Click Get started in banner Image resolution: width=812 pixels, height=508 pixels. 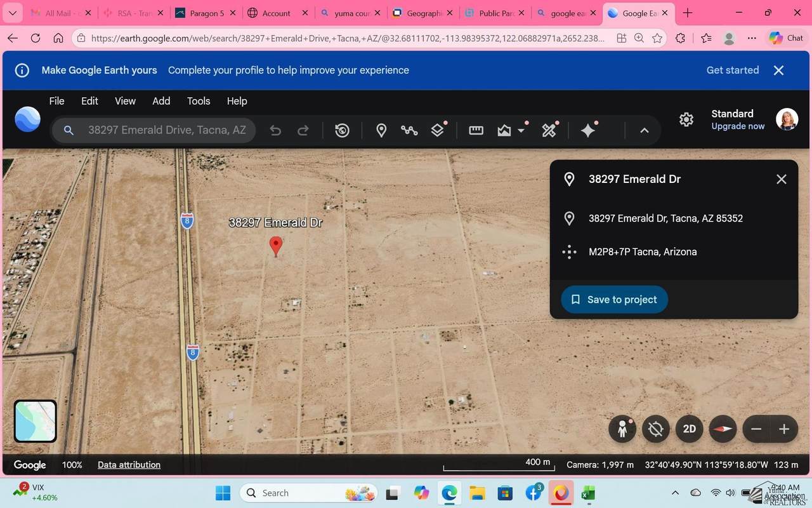point(733,70)
